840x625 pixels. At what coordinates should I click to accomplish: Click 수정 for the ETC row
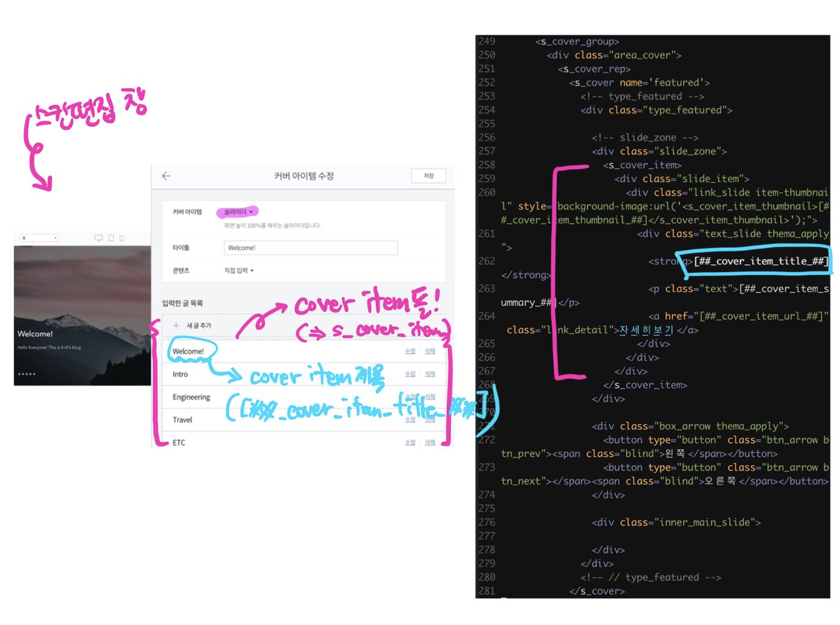pos(410,442)
